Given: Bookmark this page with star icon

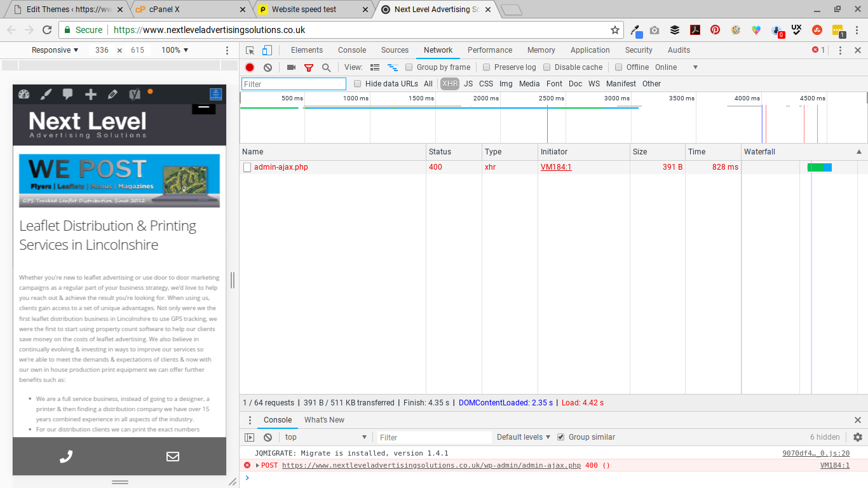Looking at the screenshot, I should (x=615, y=30).
